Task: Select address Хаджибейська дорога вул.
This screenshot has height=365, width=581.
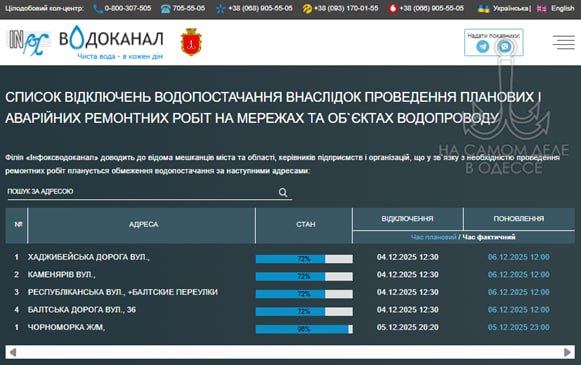Action: (x=89, y=257)
